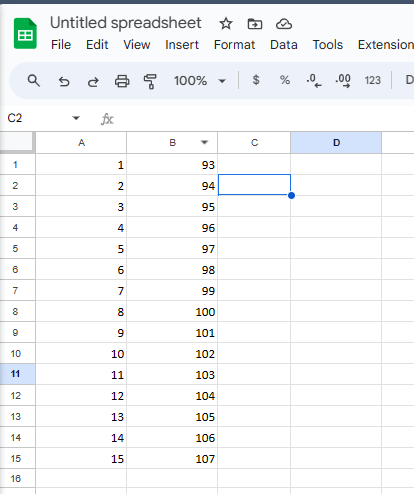Image resolution: width=414 pixels, height=494 pixels.
Task: Expand the Name box dropdown arrow
Action: click(x=76, y=118)
